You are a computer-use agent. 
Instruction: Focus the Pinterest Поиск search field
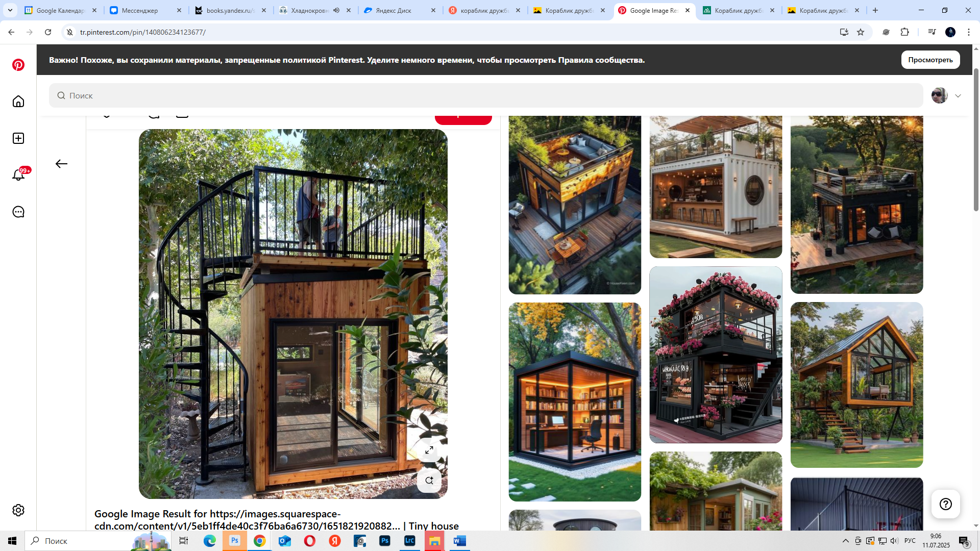click(x=486, y=95)
